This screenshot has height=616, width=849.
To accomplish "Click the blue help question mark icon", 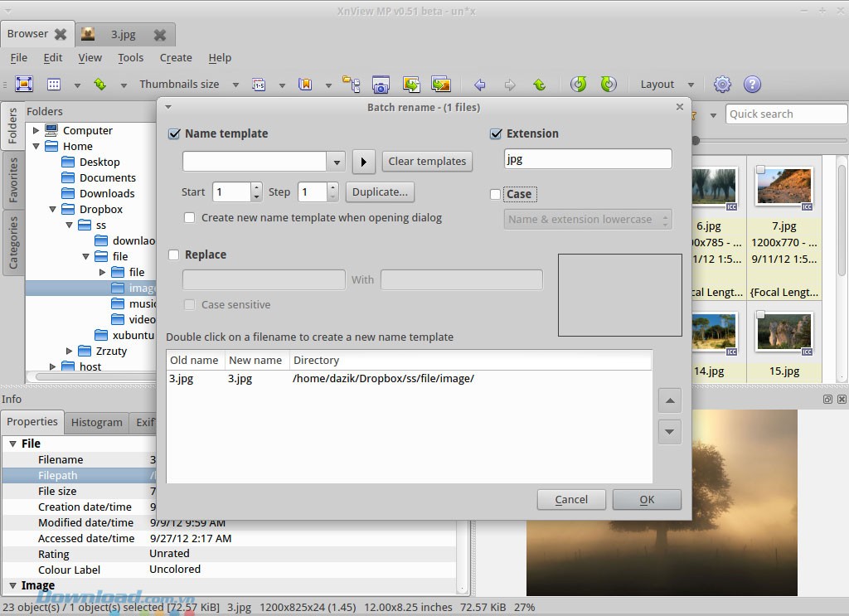I will pyautogui.click(x=752, y=85).
